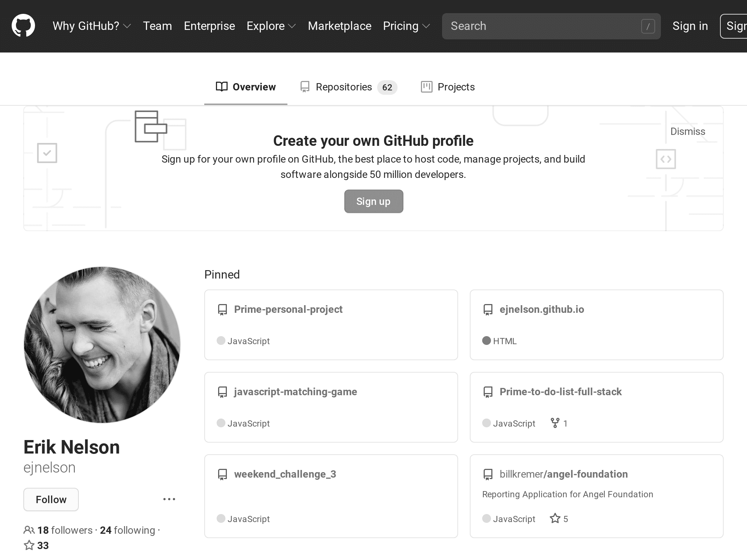Select the Overview tab
This screenshot has width=747, height=560.
245,86
